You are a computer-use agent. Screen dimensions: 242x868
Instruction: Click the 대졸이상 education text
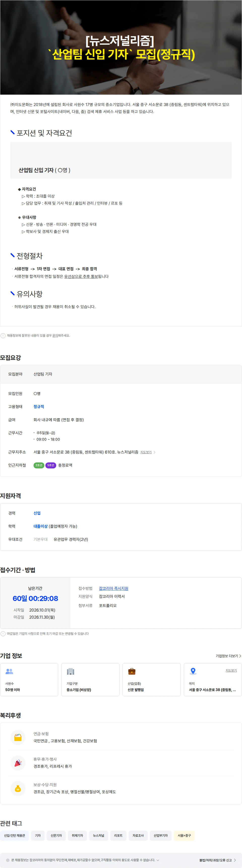click(x=40, y=526)
